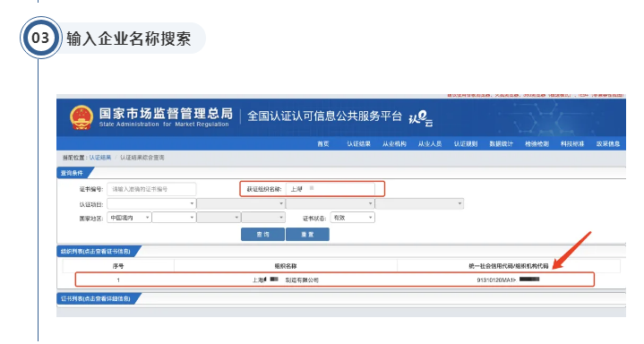Screen dimensions: 644x344
Task: Open the 数据统计 nav item
Action: point(501,144)
